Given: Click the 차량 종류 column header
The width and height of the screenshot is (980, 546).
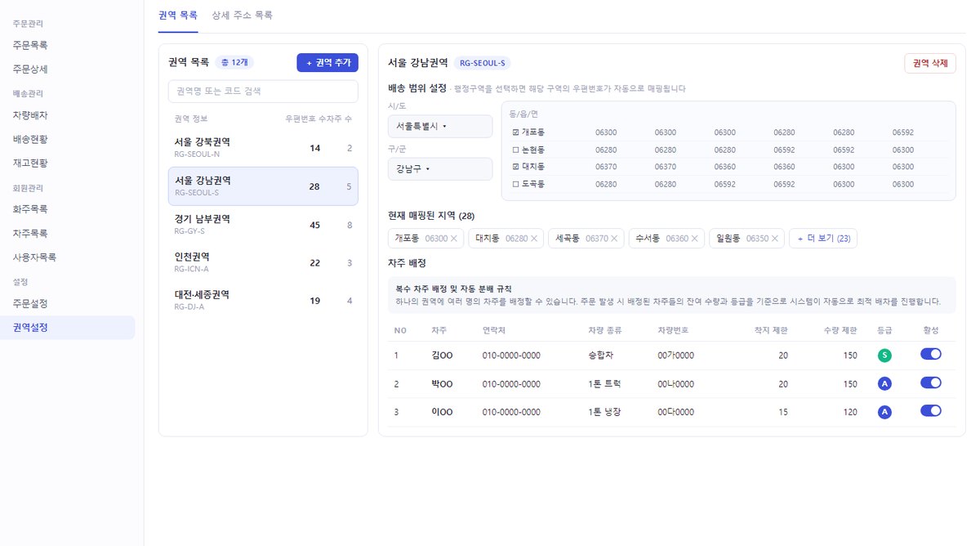Looking at the screenshot, I should coord(604,330).
